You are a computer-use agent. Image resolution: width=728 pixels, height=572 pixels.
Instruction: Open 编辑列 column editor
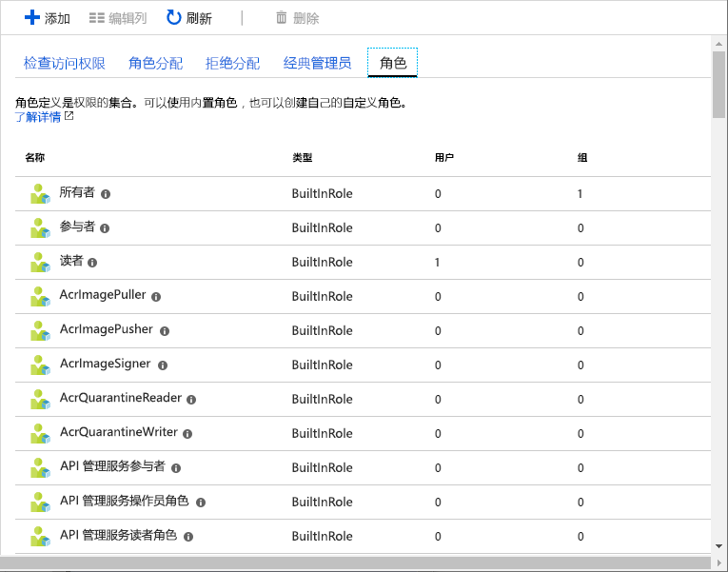(x=118, y=18)
